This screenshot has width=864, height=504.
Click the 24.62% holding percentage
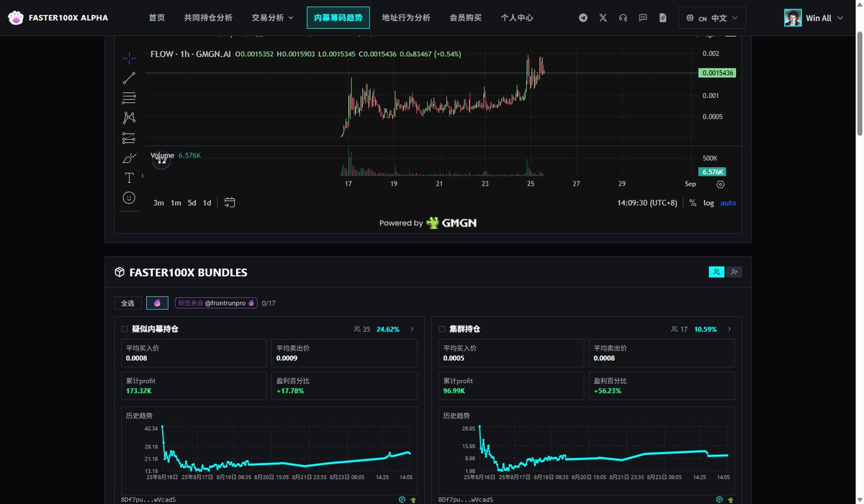(388, 329)
